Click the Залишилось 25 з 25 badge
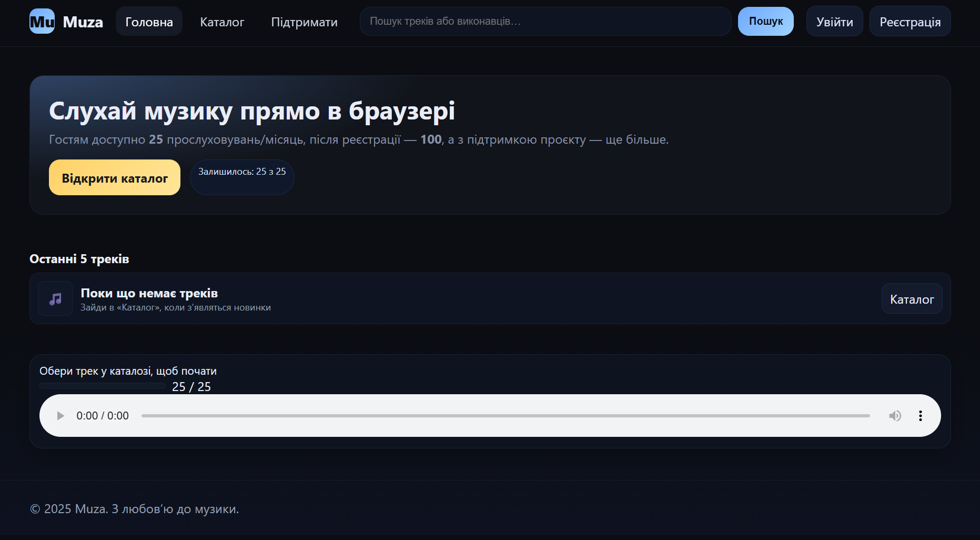This screenshot has height=540, width=980. [242, 172]
